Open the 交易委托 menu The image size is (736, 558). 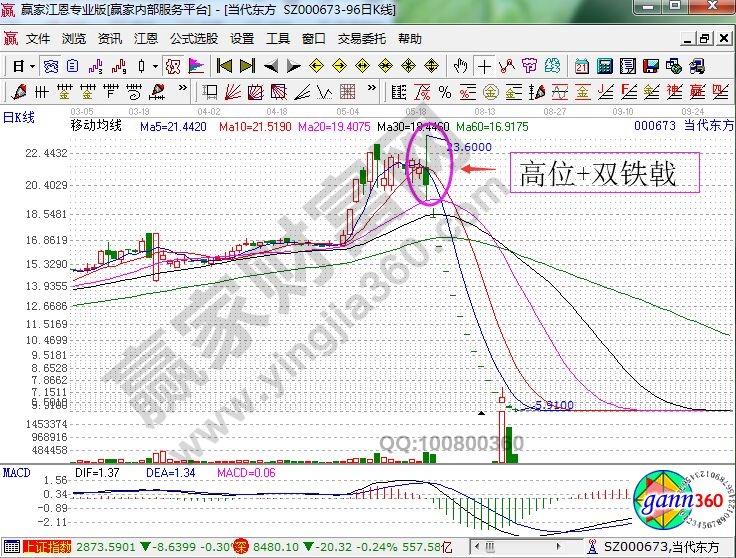click(x=361, y=39)
